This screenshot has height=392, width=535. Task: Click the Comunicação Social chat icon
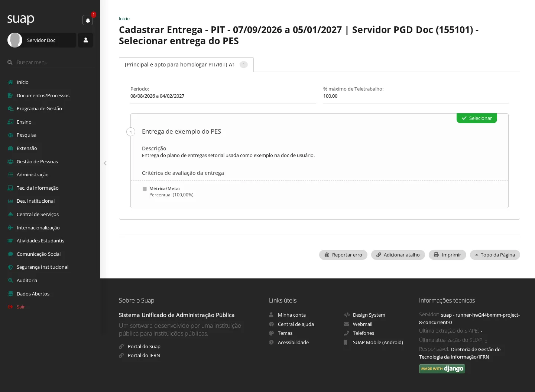tap(10, 254)
